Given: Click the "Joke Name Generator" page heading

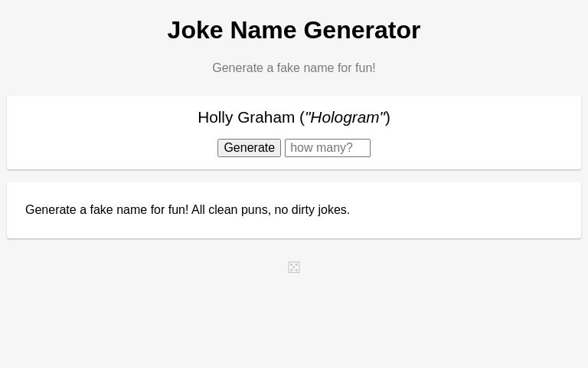Looking at the screenshot, I should pyautogui.click(x=294, y=30).
